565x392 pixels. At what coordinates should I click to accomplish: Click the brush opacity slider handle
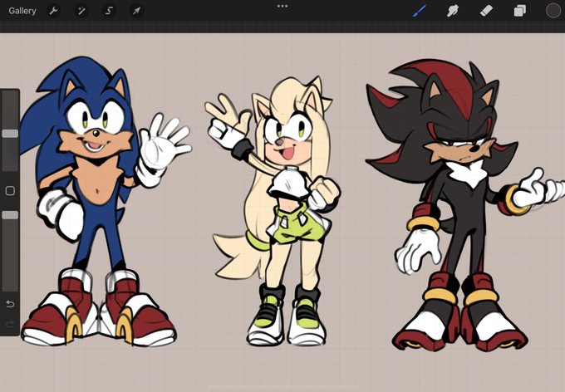10,215
